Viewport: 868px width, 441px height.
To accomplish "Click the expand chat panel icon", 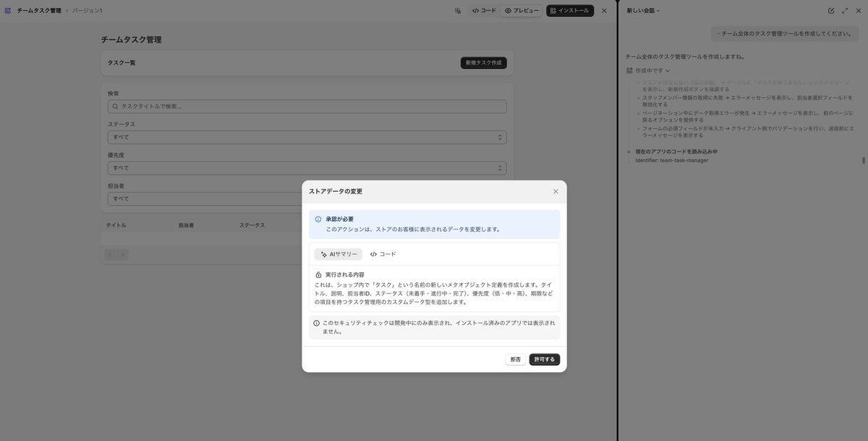I will [x=845, y=11].
